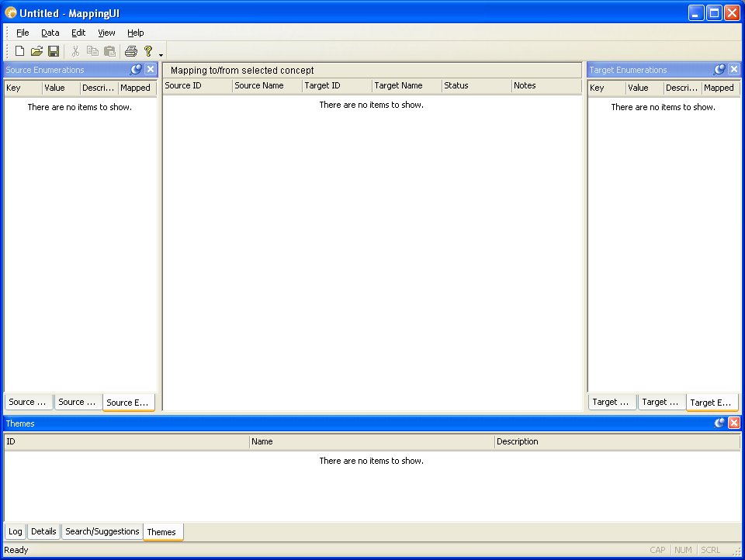Pin the Source Enumerations panel
Image resolution: width=745 pixels, height=560 pixels.
(x=136, y=69)
